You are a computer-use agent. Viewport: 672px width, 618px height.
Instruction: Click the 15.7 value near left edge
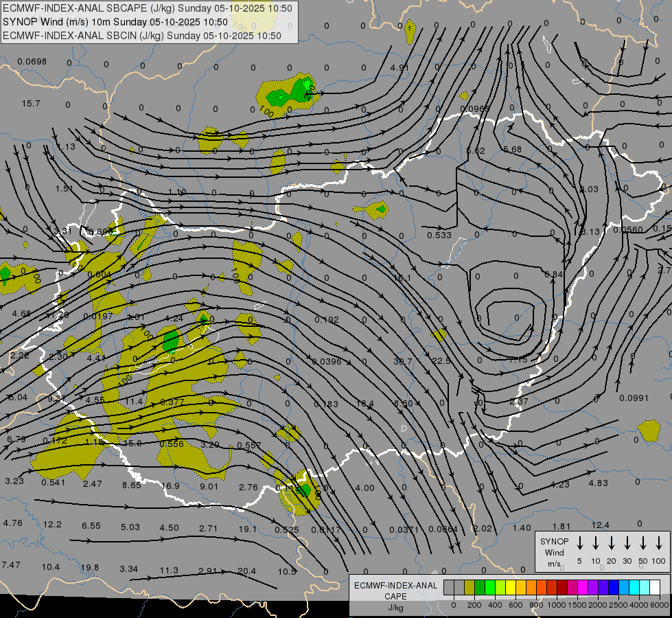tap(31, 104)
